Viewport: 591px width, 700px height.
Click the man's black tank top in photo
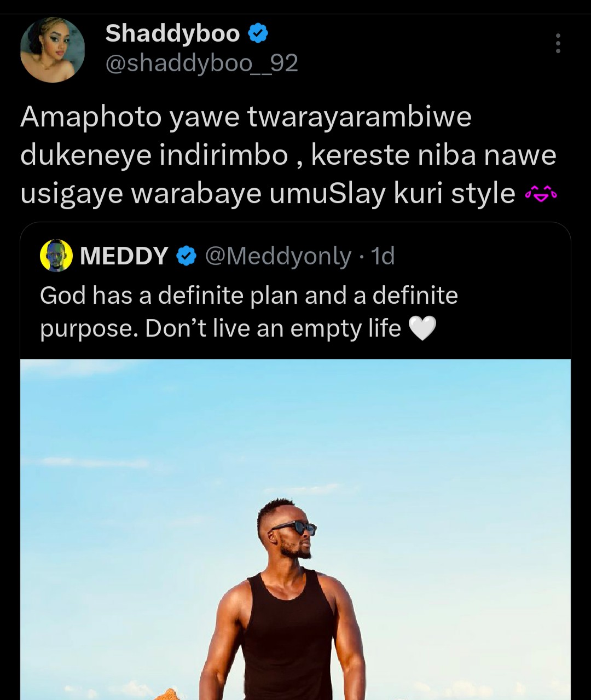288,635
